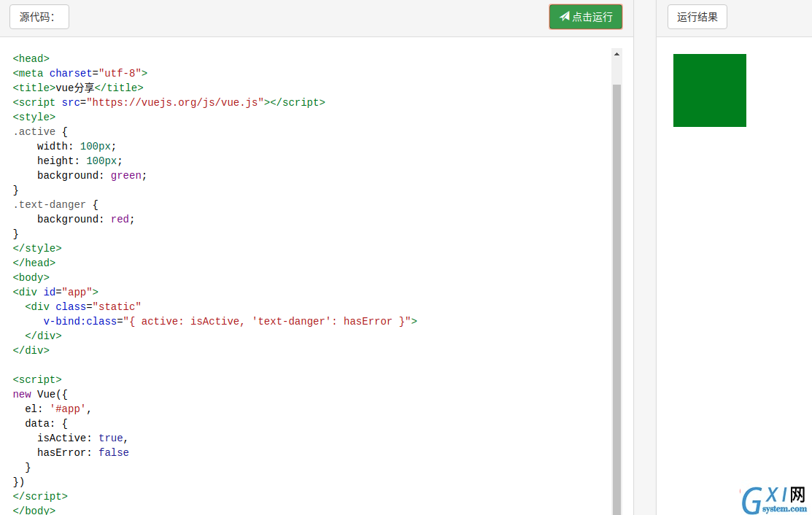Open the 运行结果 result label button
812x515 pixels.
tap(697, 17)
